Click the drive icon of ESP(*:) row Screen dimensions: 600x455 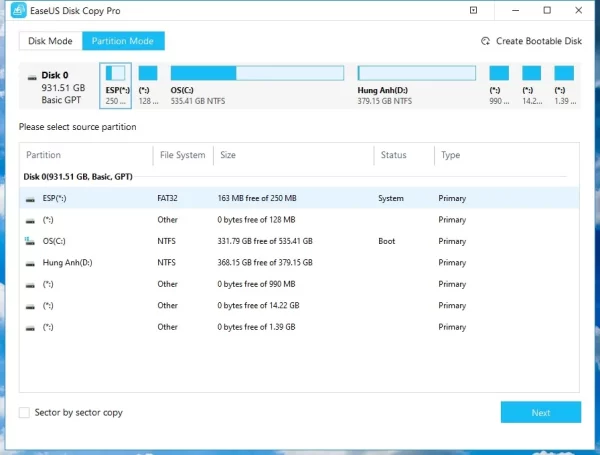[x=30, y=199]
